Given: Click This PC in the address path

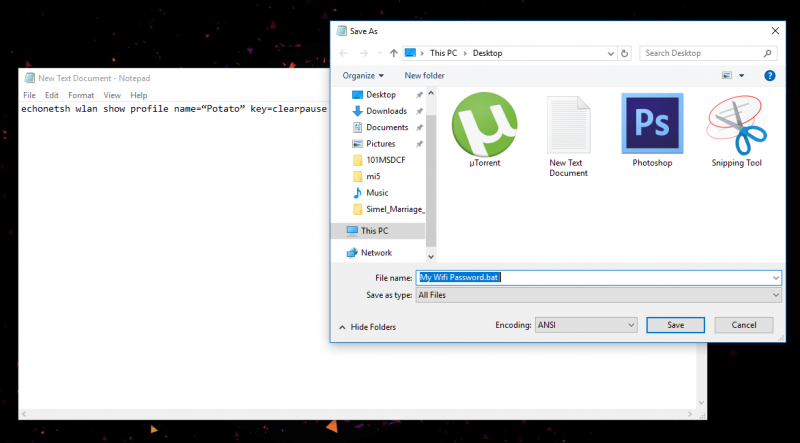Looking at the screenshot, I should coord(443,53).
